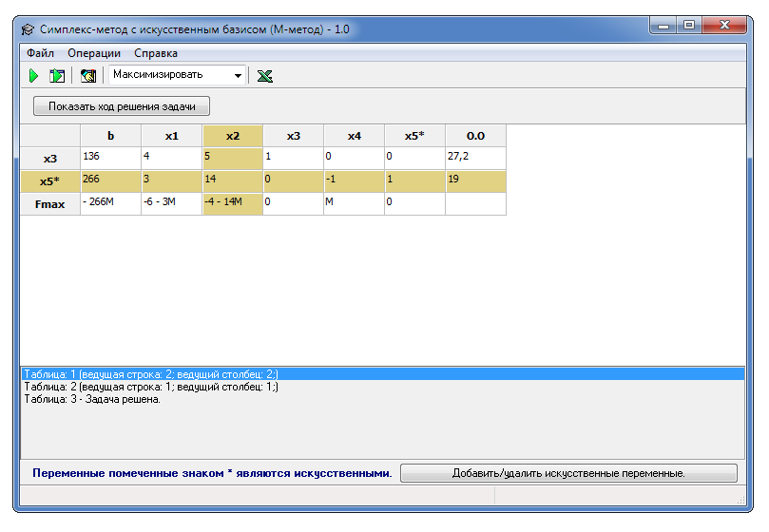Viewport: 769px width, 532px height.
Task: Select cell with value - 266M
Action: click(111, 204)
